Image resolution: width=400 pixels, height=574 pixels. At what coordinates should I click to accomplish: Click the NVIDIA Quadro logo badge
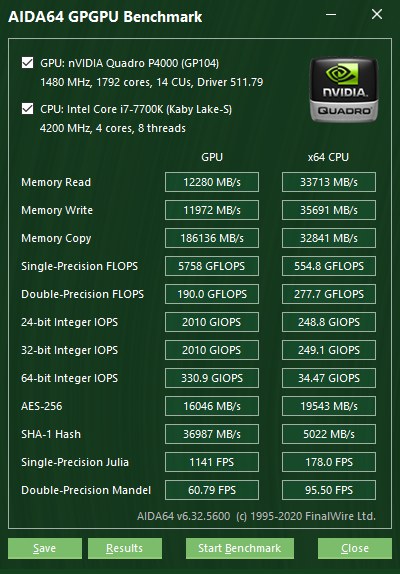tap(344, 90)
